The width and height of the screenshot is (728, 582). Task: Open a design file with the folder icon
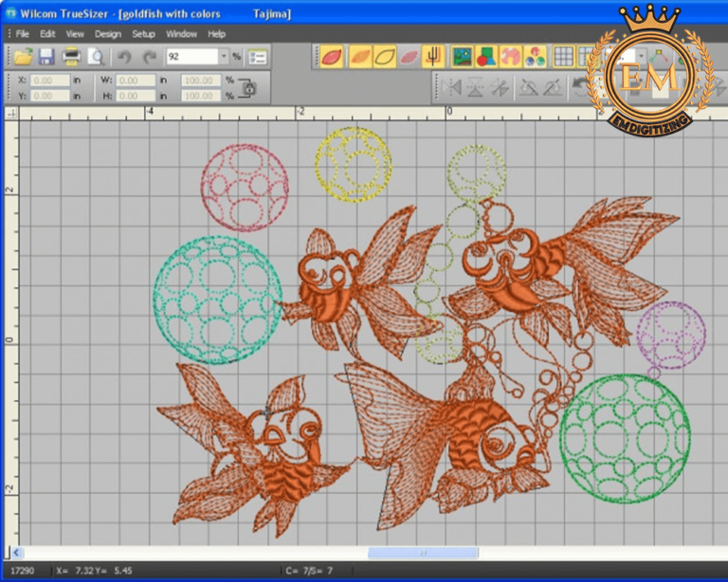pyautogui.click(x=23, y=57)
